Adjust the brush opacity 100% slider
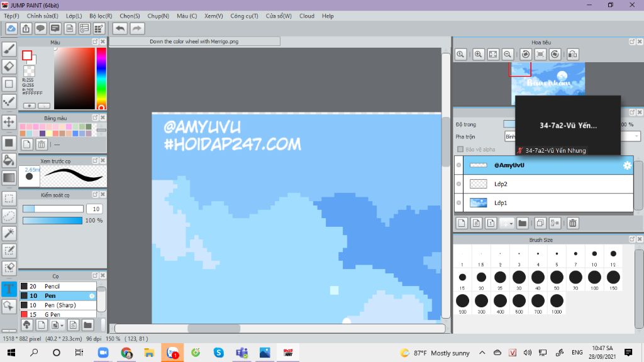The height and width of the screenshot is (362, 644). (53, 221)
